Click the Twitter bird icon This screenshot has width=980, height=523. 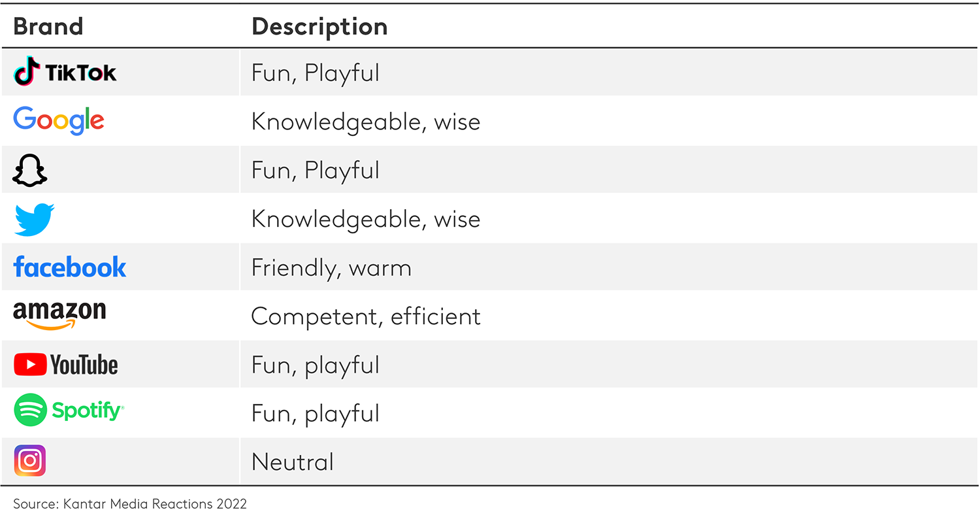tap(34, 219)
